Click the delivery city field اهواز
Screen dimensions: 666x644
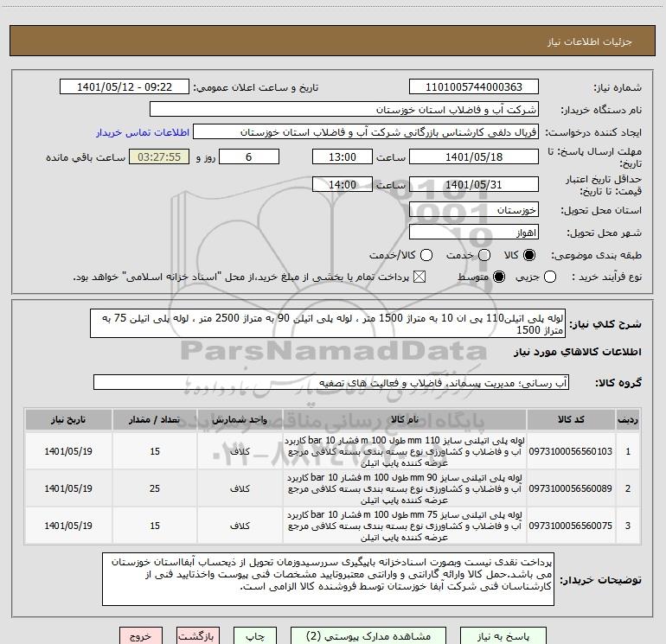click(474, 232)
